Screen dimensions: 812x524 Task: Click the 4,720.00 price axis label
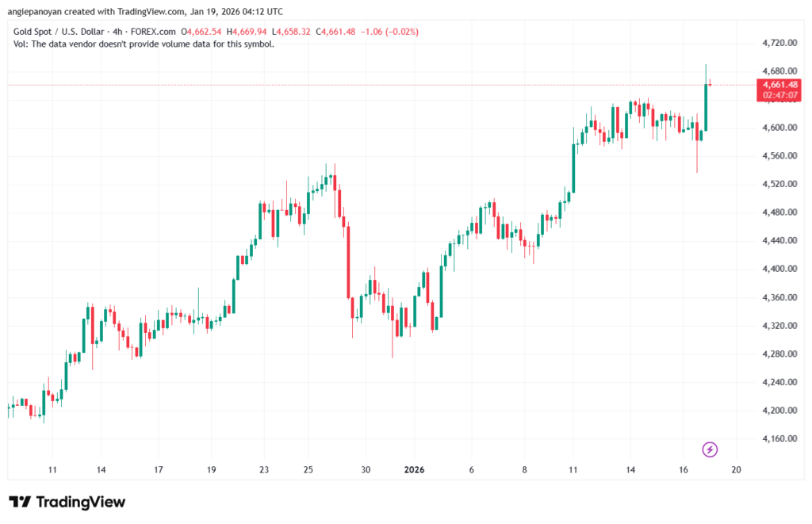pos(779,42)
